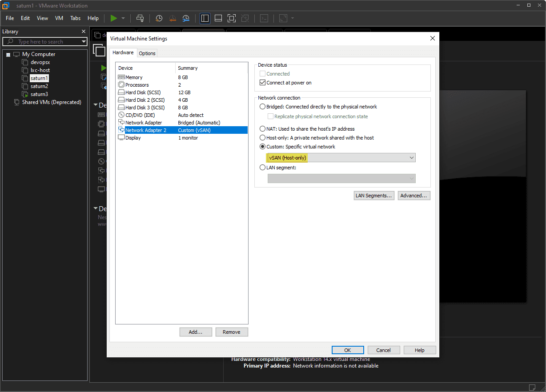Click Cancel in settings dialog
This screenshot has height=392, width=546.
click(383, 350)
